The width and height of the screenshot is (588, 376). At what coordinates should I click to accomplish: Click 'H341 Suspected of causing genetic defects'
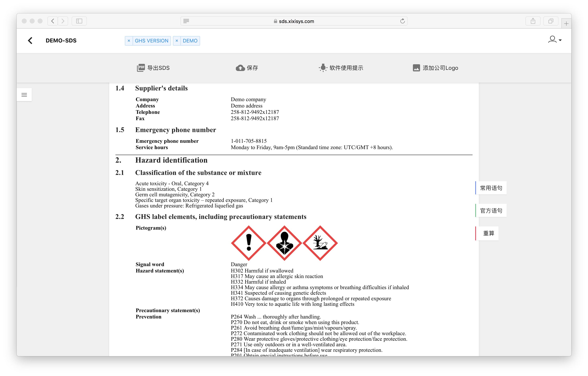coord(278,293)
